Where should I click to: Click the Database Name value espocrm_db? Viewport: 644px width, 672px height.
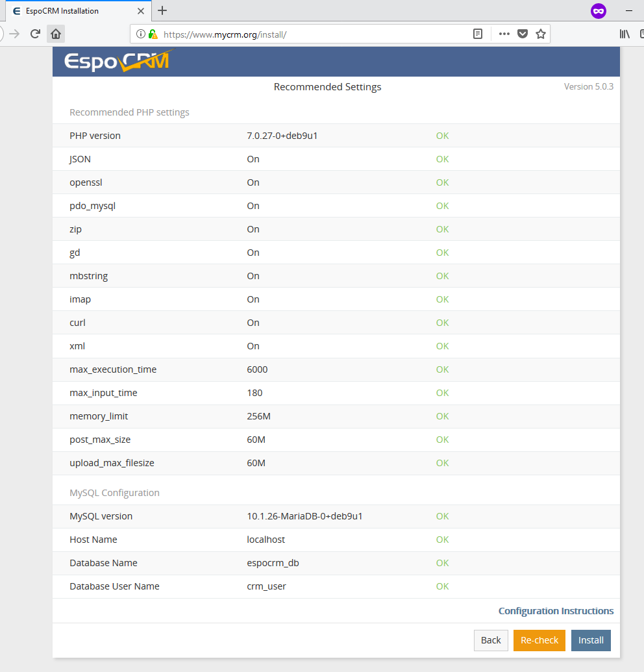click(273, 563)
